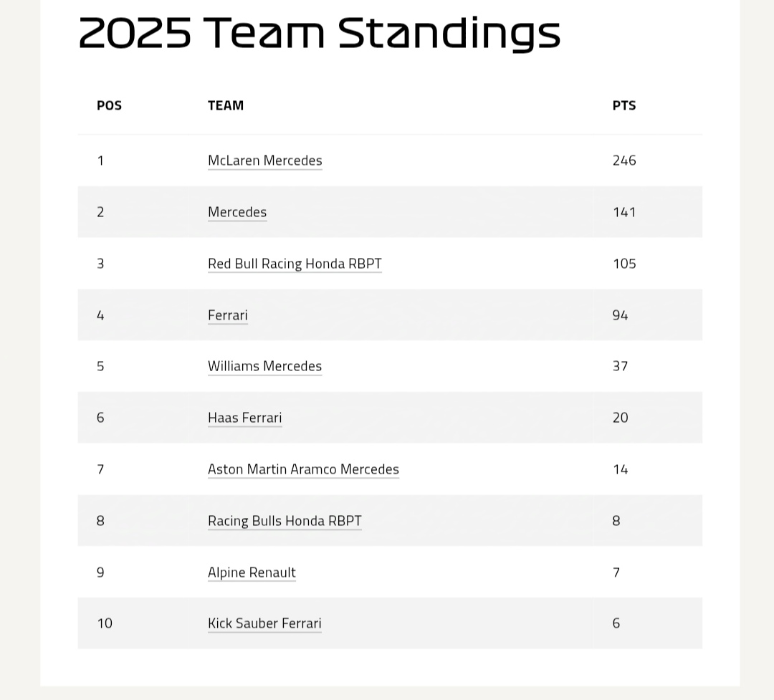
Task: Select the 141 points cell
Action: (x=624, y=212)
